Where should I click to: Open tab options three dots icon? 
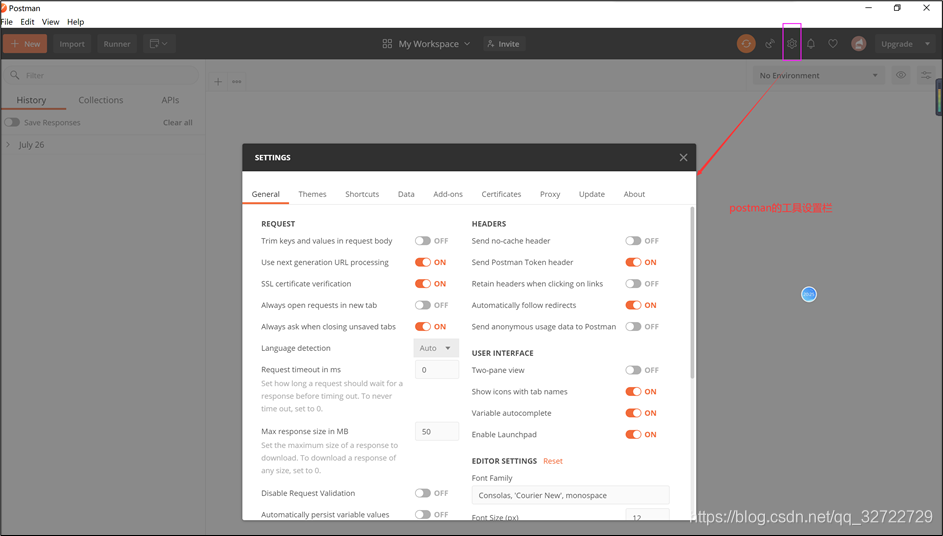coord(237,82)
